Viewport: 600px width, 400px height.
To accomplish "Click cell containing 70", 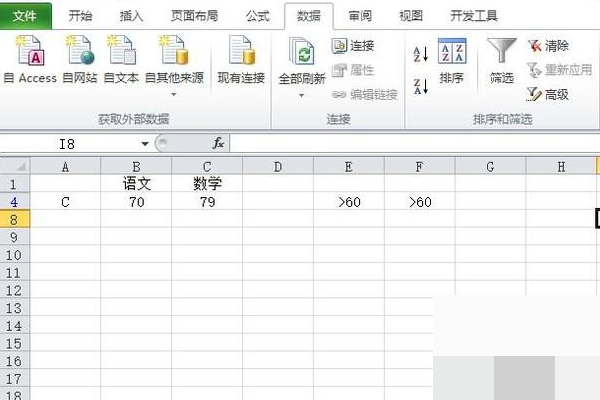I will pos(136,202).
